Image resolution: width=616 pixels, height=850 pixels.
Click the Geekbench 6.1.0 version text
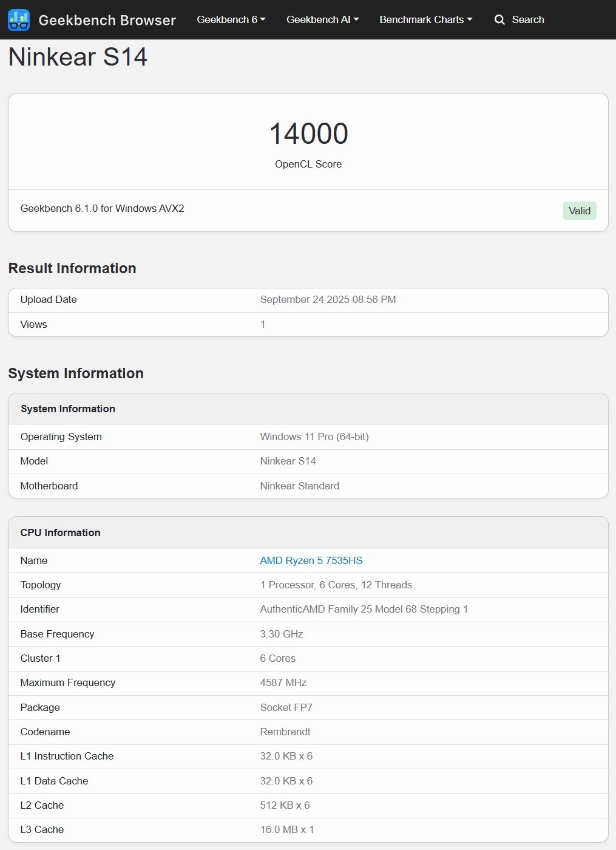(103, 208)
